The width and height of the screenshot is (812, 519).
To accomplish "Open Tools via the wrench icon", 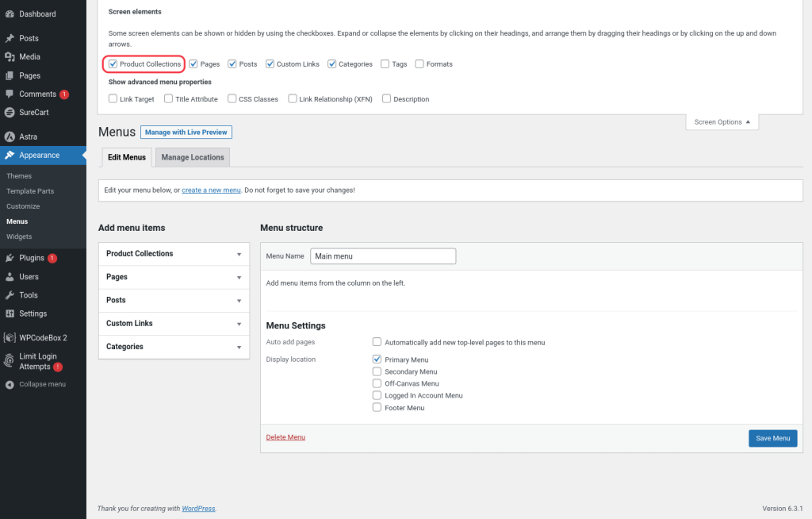I will (x=10, y=295).
